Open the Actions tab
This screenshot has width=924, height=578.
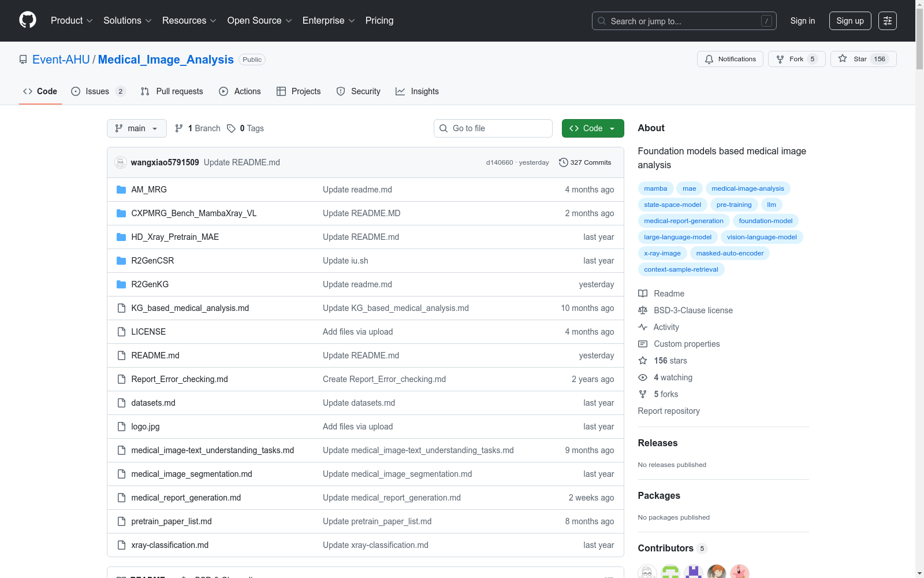[240, 91]
